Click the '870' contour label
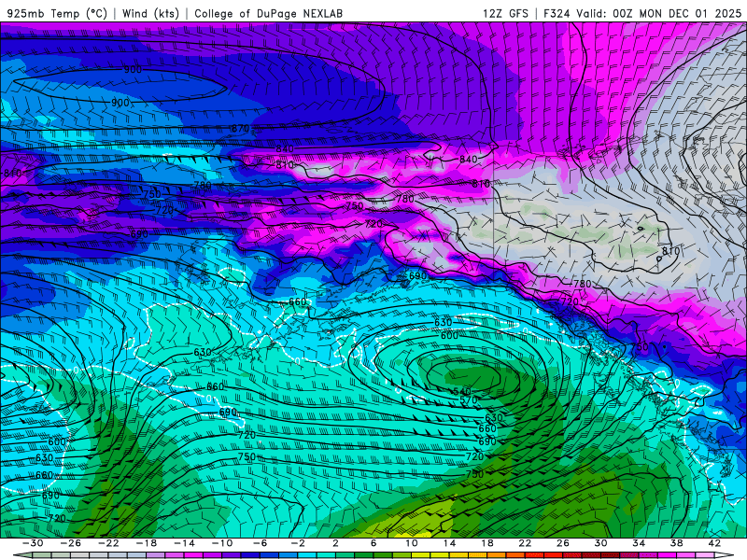The width and height of the screenshot is (747, 560). pos(240,129)
